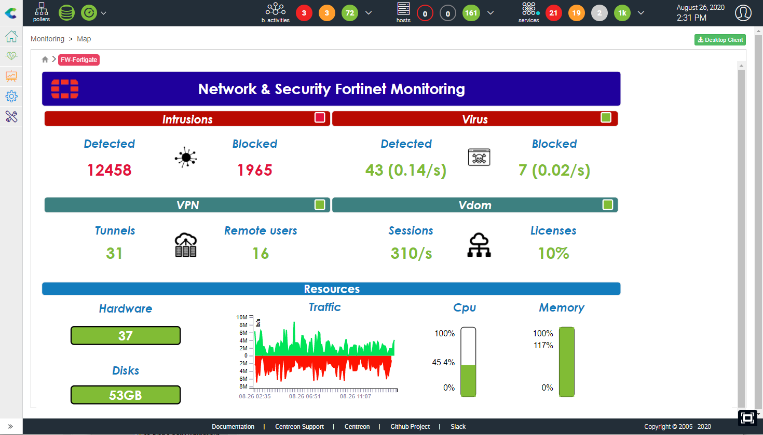Click the map home breadcrumb icon
763x435 pixels.
pyautogui.click(x=45, y=59)
